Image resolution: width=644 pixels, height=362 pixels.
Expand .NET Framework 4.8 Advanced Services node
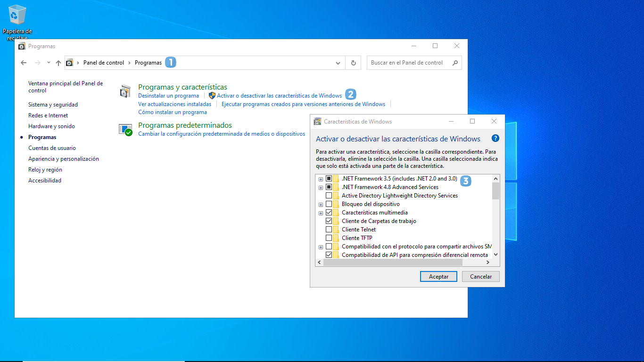pyautogui.click(x=321, y=188)
